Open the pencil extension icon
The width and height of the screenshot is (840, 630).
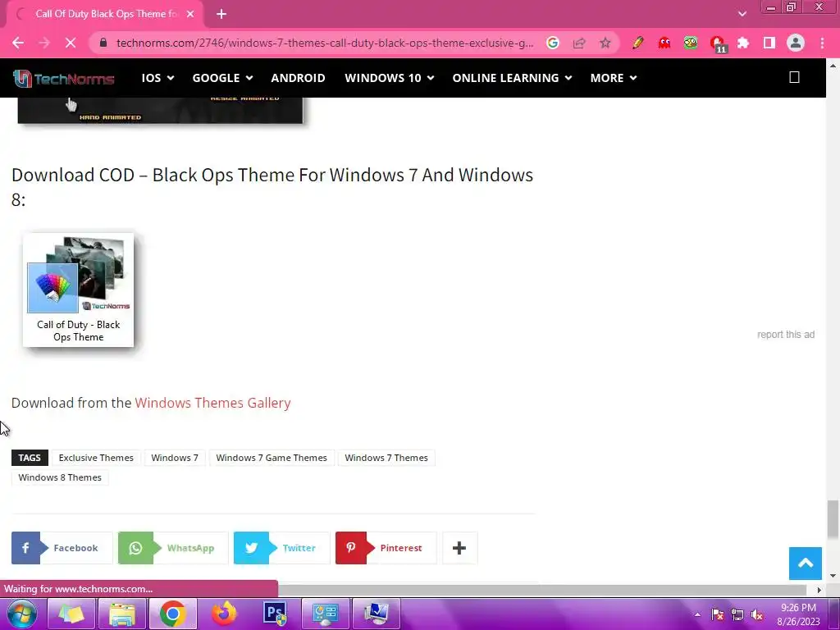pos(637,43)
